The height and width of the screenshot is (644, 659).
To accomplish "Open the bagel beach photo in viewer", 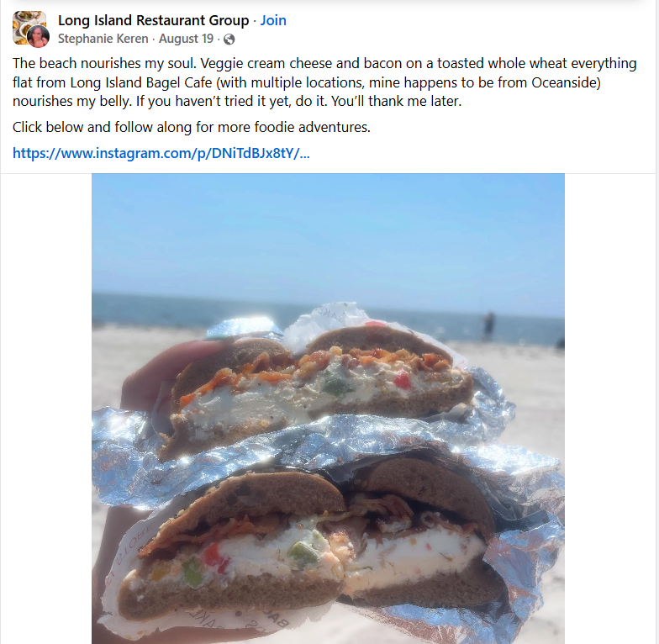I will click(328, 409).
